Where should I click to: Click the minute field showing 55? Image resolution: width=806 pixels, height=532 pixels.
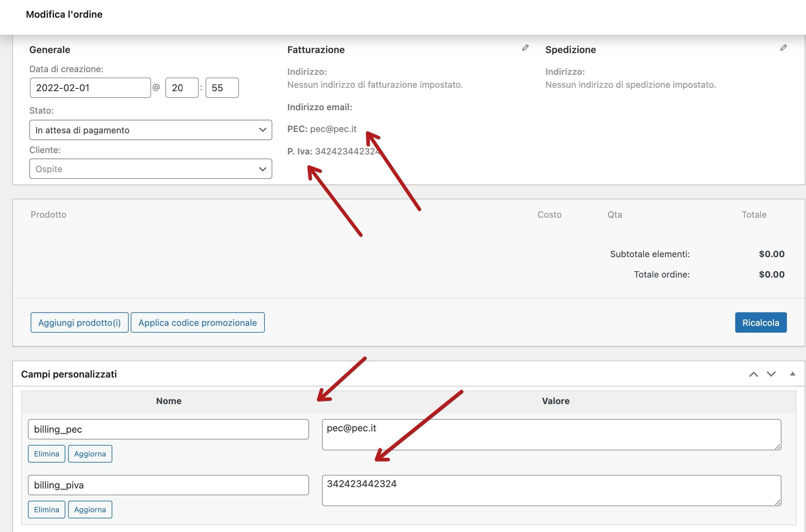pyautogui.click(x=222, y=88)
